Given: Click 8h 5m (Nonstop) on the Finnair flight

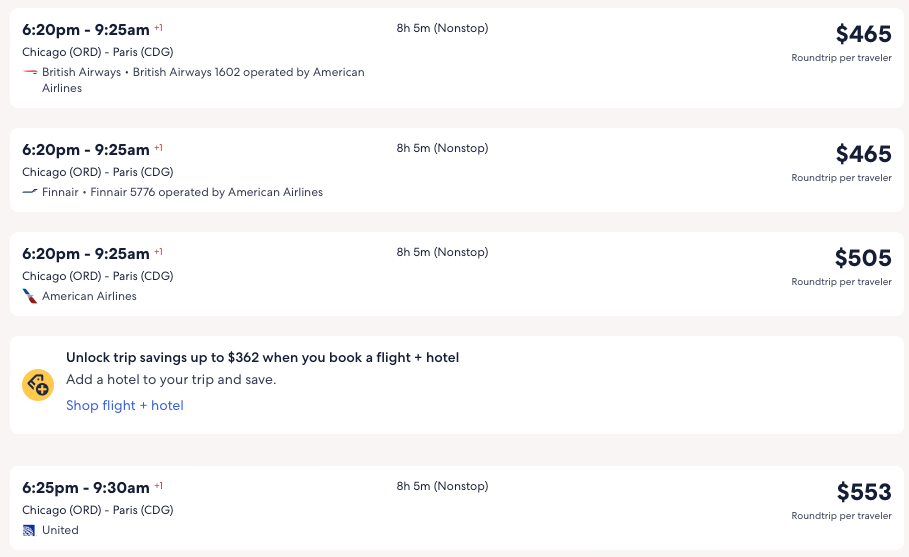Looking at the screenshot, I should coord(442,148).
